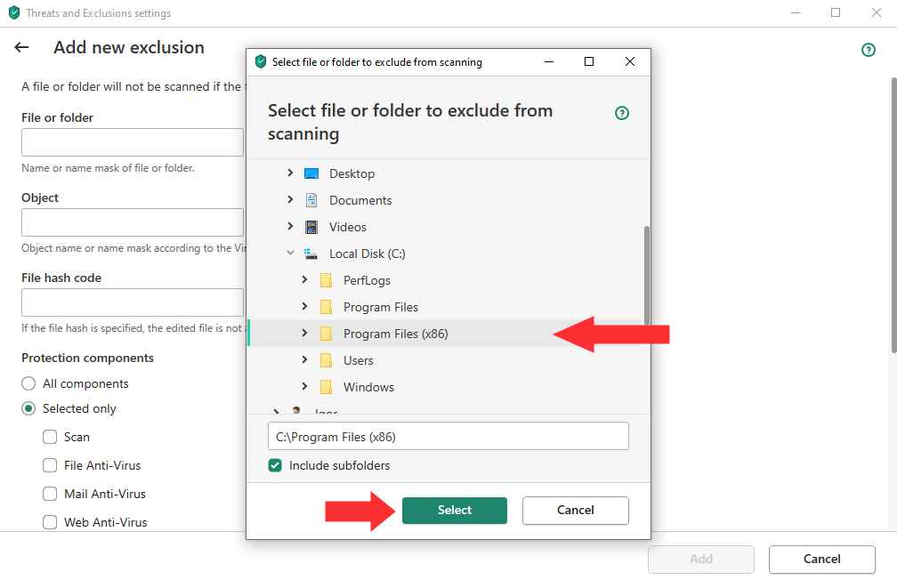Click the PerfLogs folder icon
The image size is (897, 588).
[x=326, y=280]
